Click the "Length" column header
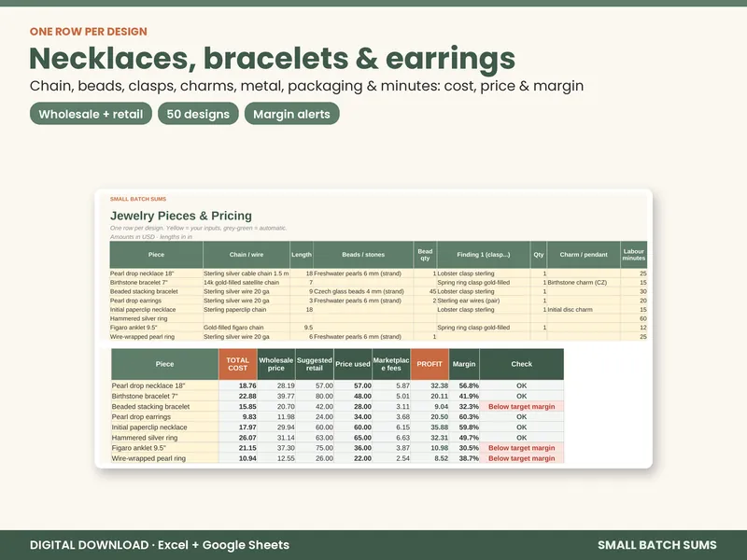The height and width of the screenshot is (560, 747). [x=302, y=255]
